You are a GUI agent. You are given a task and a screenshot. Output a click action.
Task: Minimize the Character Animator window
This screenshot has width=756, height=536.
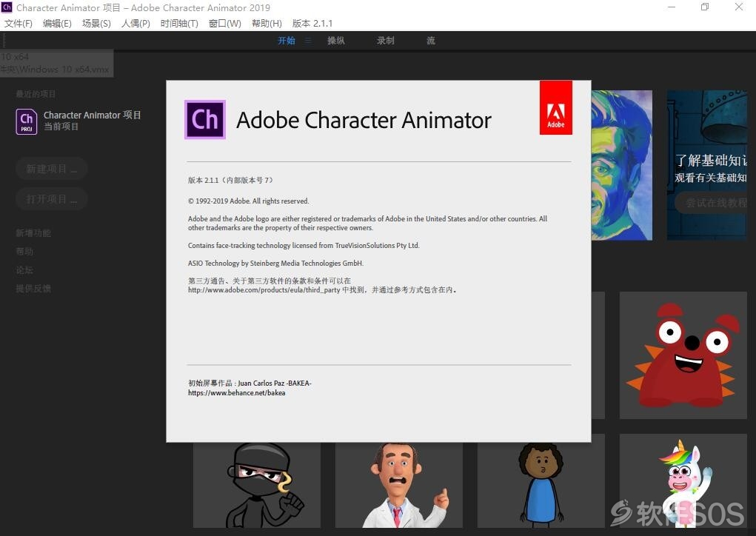[672, 7]
